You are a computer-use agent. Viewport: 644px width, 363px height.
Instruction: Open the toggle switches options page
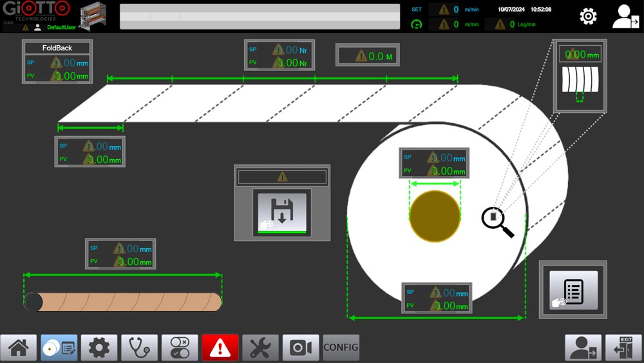point(180,348)
